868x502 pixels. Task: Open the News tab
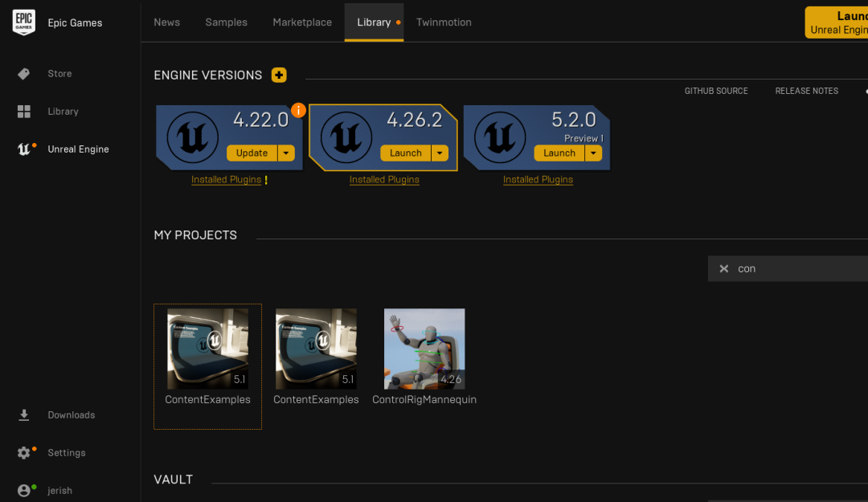pos(166,22)
